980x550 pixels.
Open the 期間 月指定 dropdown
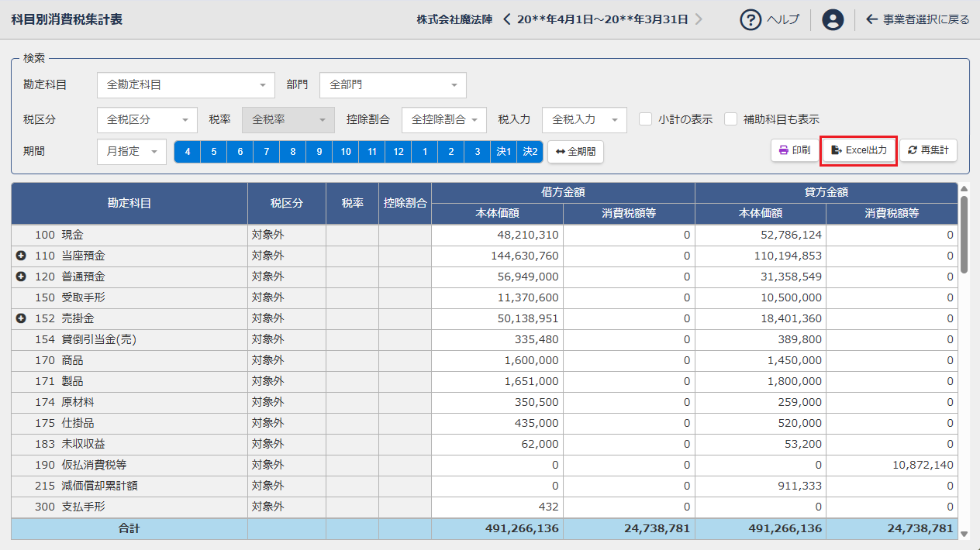coord(132,152)
